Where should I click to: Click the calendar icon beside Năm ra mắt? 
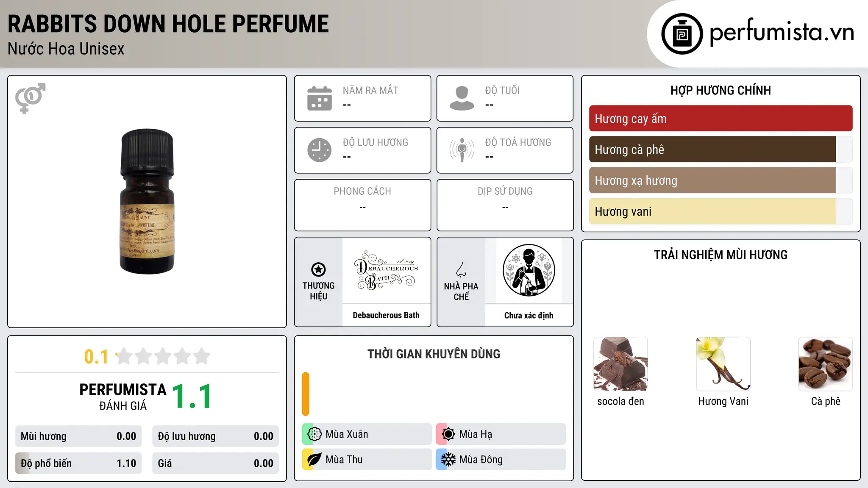320,98
